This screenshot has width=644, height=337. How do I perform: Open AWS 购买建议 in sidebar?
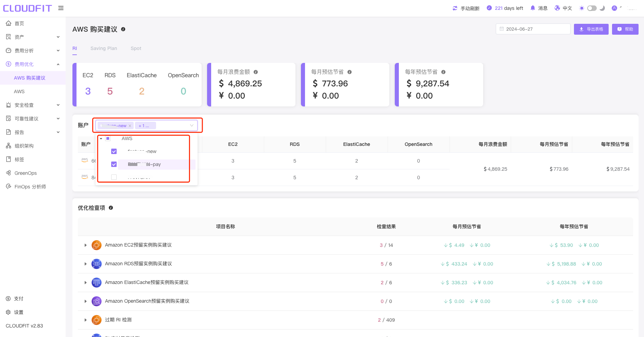(33, 78)
